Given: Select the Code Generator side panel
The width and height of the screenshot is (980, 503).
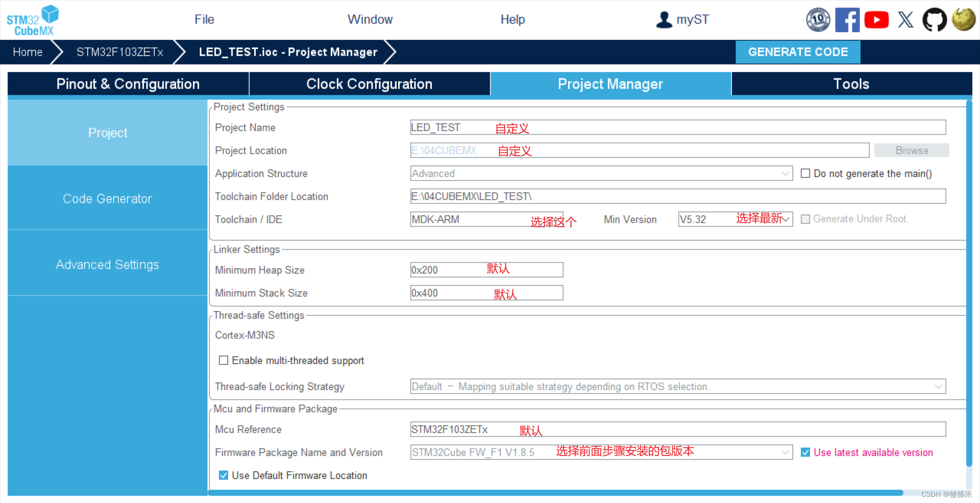Looking at the screenshot, I should pos(108,199).
